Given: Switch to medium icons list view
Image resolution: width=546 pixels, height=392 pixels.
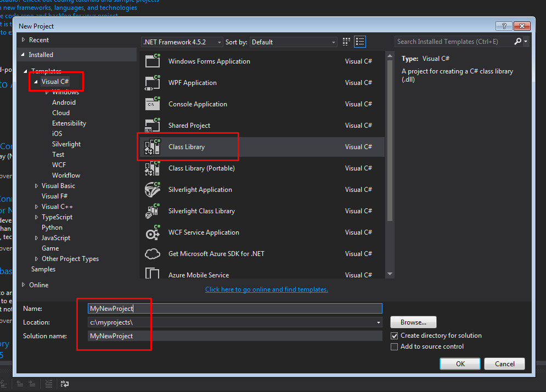Looking at the screenshot, I should (360, 42).
